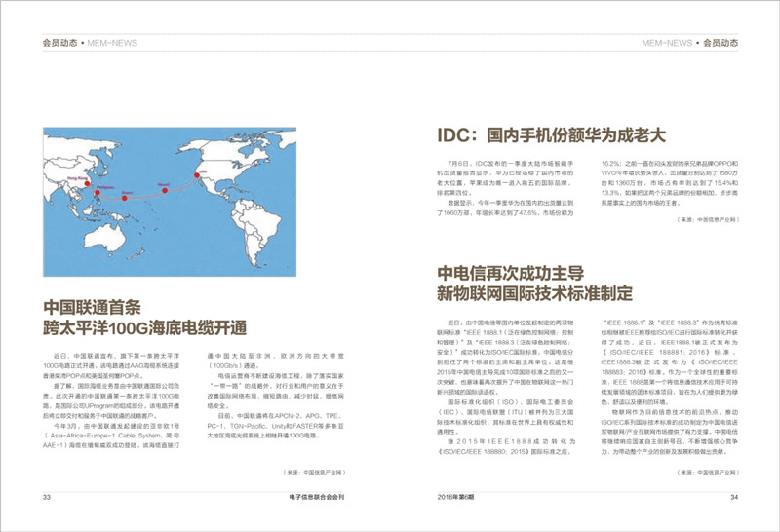Image resolution: width=780 pixels, height=532 pixels.
Task: Select right page header '会员动态'
Action: click(x=721, y=43)
